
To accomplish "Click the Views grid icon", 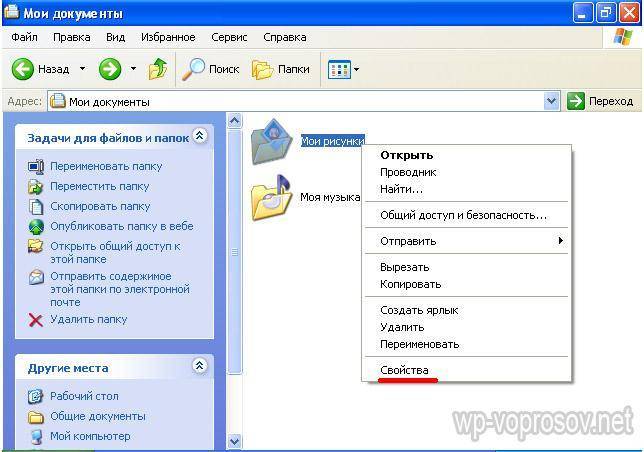I will point(339,69).
